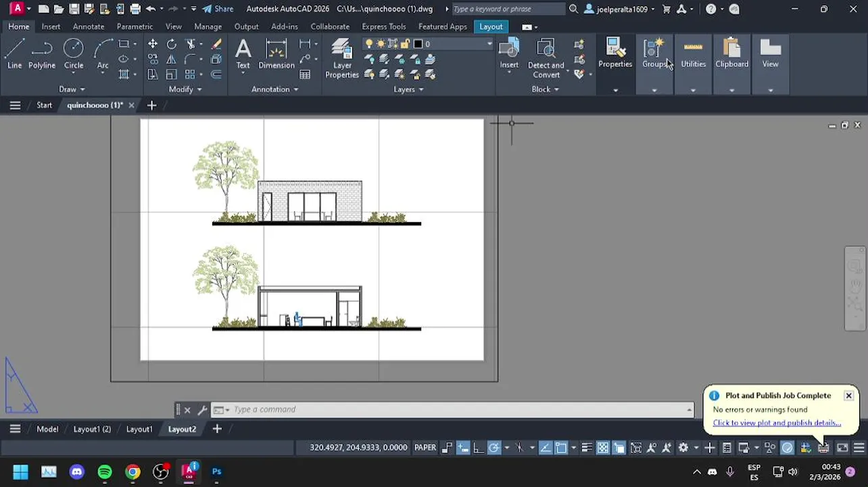Toggle Ortho mode in status bar
Screen dimensions: 868x487
point(478,448)
